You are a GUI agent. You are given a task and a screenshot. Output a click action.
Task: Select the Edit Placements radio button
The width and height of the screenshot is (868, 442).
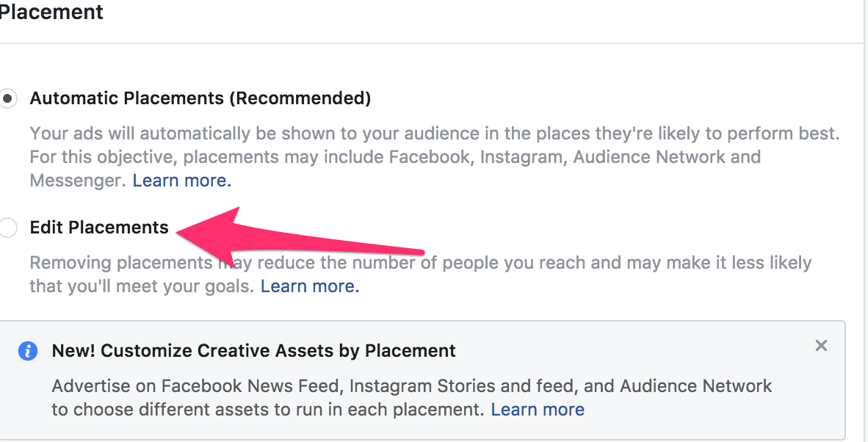8,228
